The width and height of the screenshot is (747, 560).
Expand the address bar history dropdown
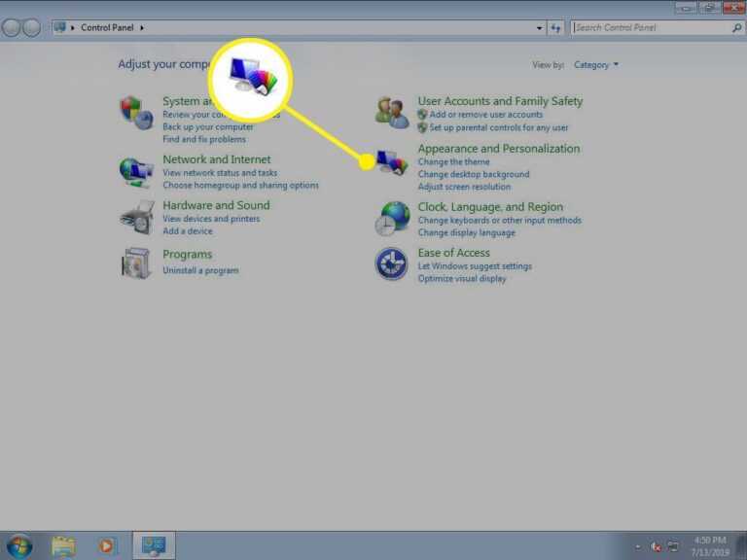[539, 28]
